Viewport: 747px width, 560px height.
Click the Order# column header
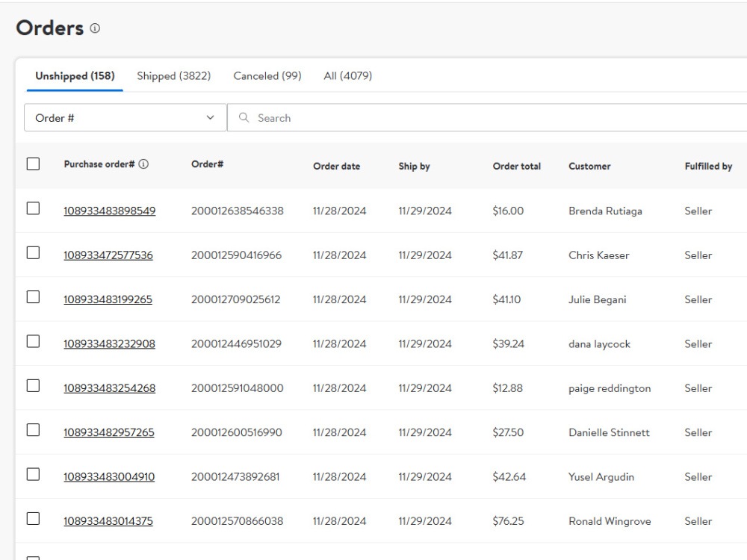[207, 164]
